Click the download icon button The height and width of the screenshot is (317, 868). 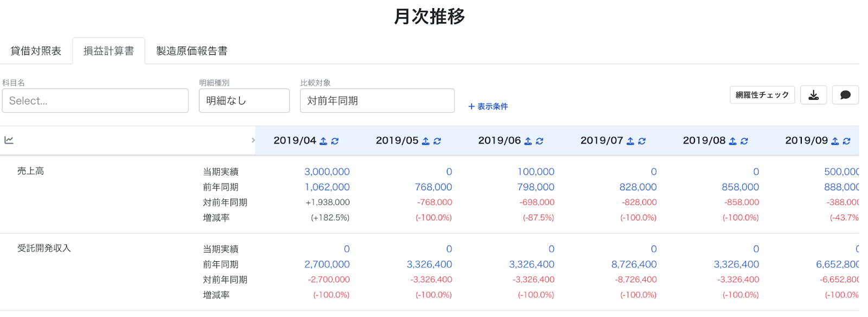[x=814, y=95]
